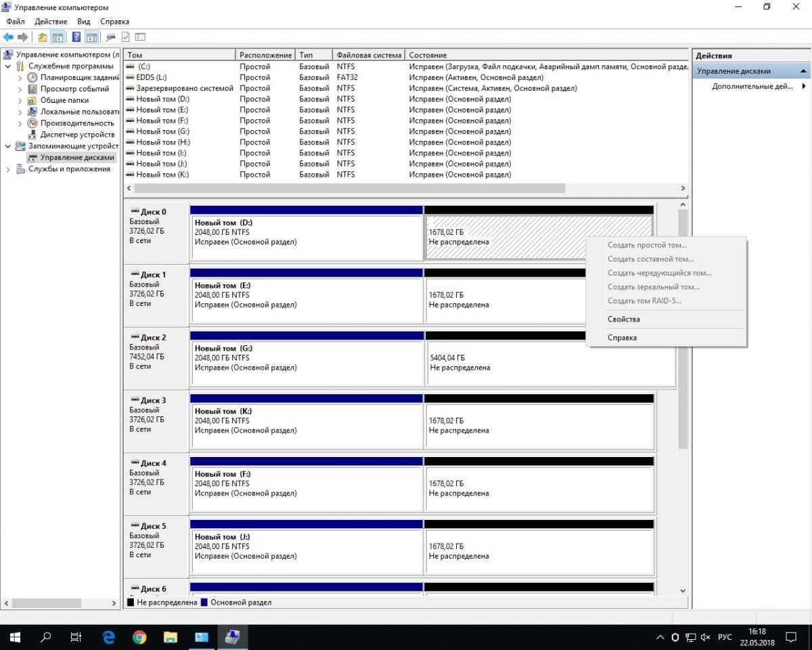Select the Диспетчер устройств tree icon
This screenshot has width=812, height=650.
point(32,135)
